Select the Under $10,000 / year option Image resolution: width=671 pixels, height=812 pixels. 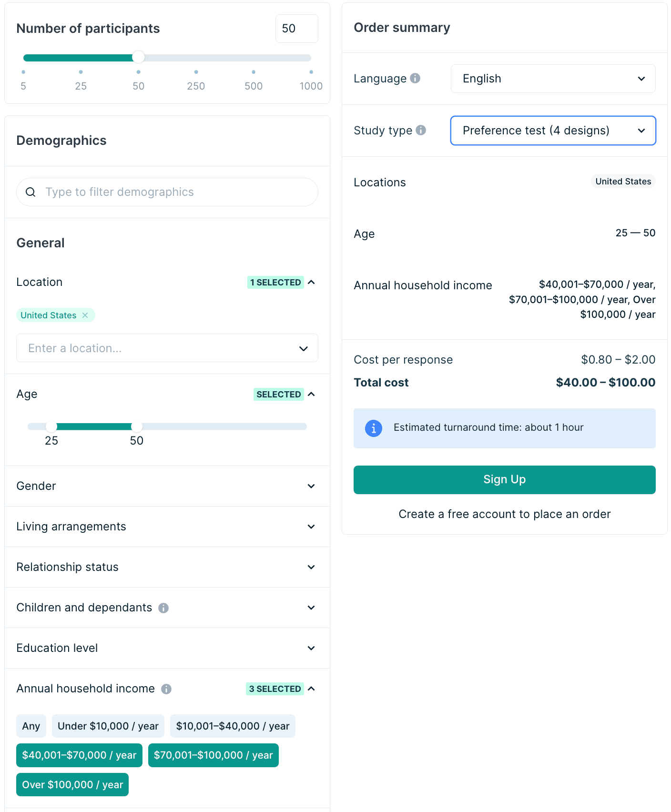[108, 726]
